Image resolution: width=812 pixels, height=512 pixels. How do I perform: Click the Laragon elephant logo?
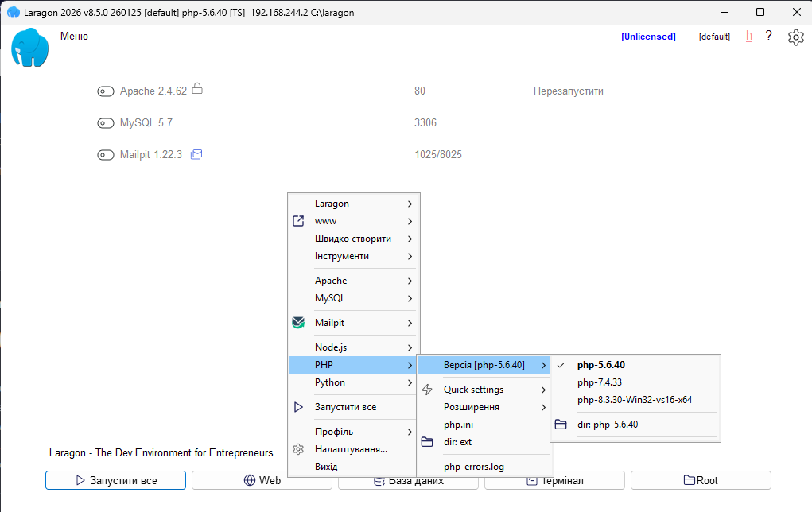[x=30, y=48]
